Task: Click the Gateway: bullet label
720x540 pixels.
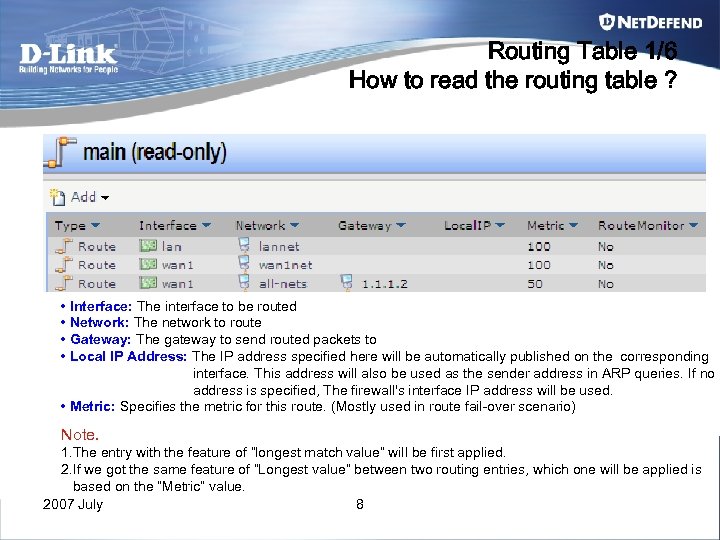Action: tap(101, 339)
